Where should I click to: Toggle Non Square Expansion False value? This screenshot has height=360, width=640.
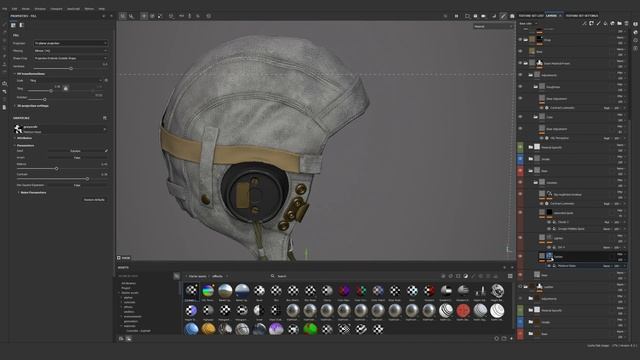click(77, 185)
